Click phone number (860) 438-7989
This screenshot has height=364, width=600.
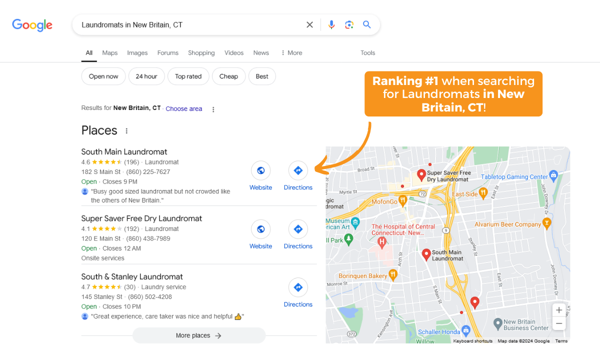pos(148,239)
